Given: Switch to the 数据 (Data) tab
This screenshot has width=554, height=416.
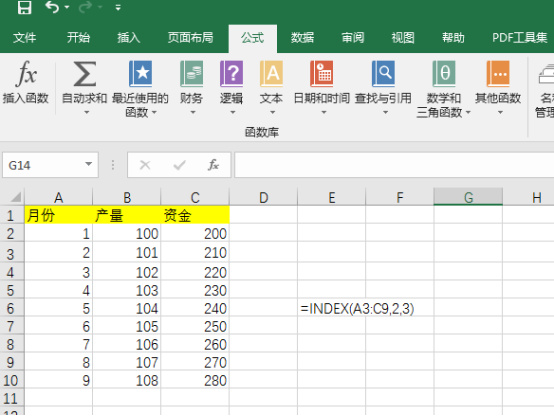Looking at the screenshot, I should tap(302, 37).
